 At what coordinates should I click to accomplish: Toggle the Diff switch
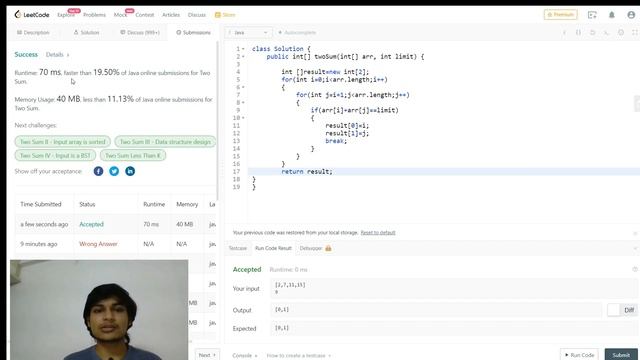tap(622, 310)
